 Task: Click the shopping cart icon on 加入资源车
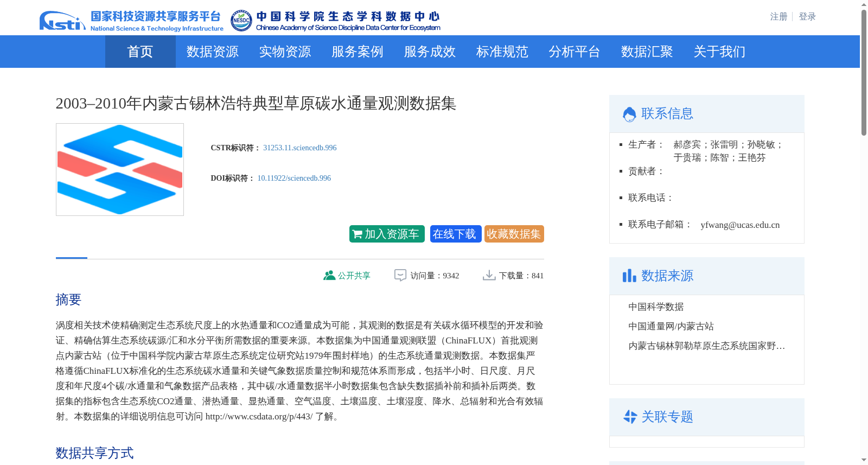tap(357, 234)
